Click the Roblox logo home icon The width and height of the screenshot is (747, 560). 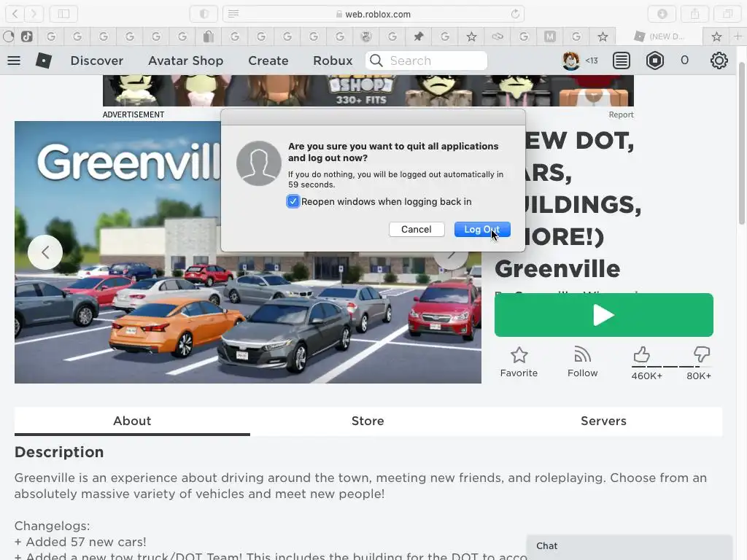point(43,61)
